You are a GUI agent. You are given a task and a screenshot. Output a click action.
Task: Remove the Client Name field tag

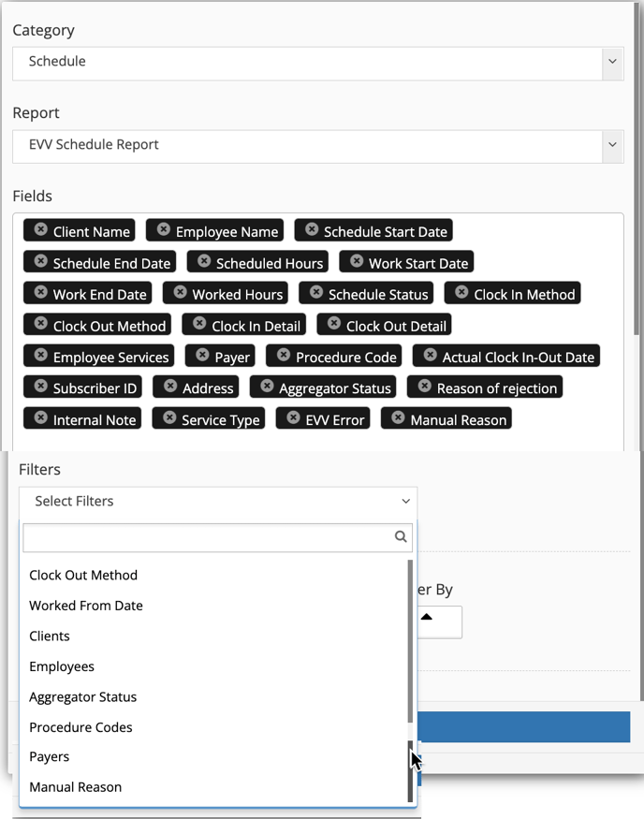coord(41,229)
